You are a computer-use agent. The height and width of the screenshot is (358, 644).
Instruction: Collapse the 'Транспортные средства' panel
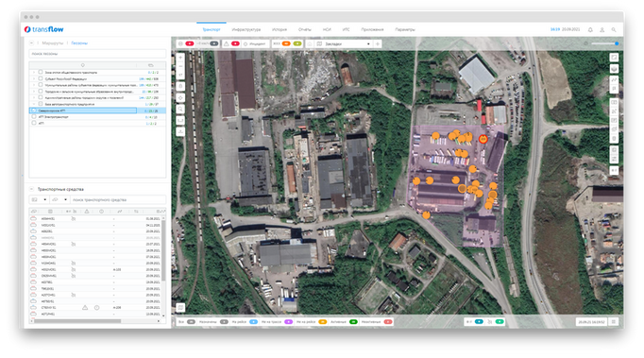[x=31, y=189]
